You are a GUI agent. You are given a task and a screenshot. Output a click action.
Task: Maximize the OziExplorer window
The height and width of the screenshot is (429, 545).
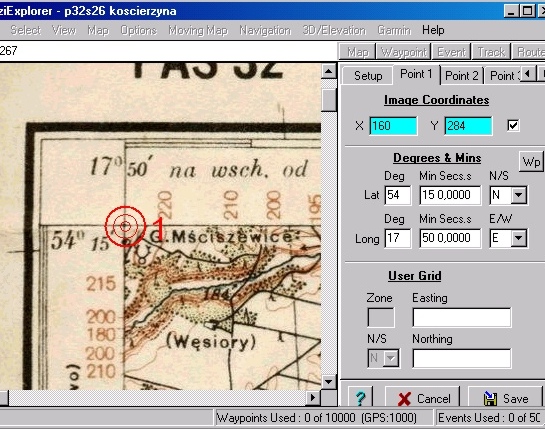(527, 11)
